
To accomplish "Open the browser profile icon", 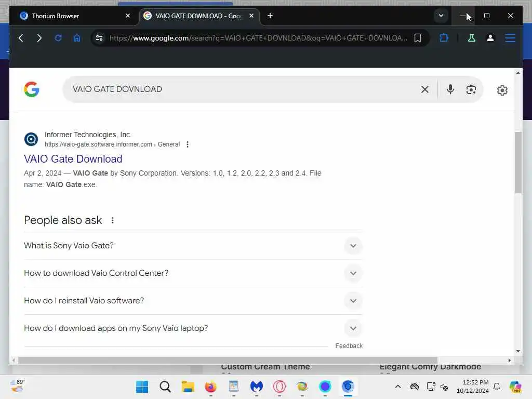I will 490,38.
